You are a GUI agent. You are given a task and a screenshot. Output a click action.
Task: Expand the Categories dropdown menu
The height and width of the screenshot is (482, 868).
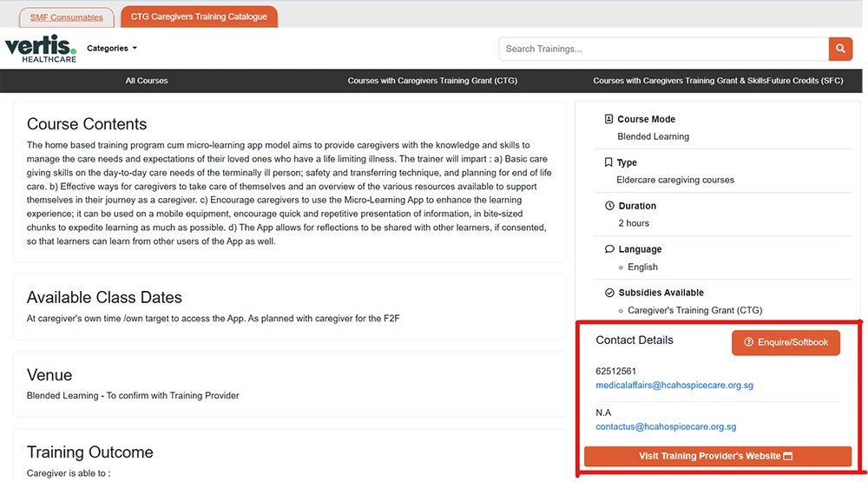tap(112, 49)
